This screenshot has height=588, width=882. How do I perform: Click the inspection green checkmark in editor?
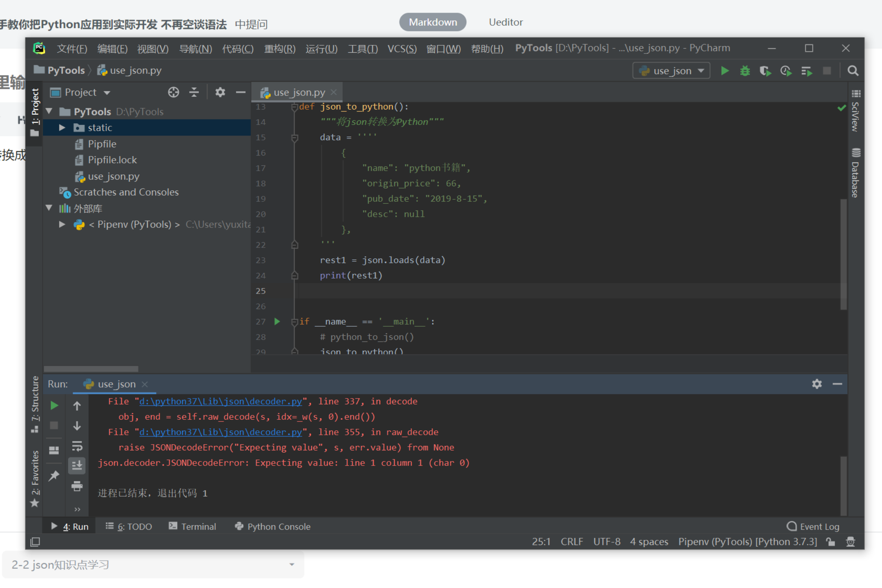click(842, 108)
